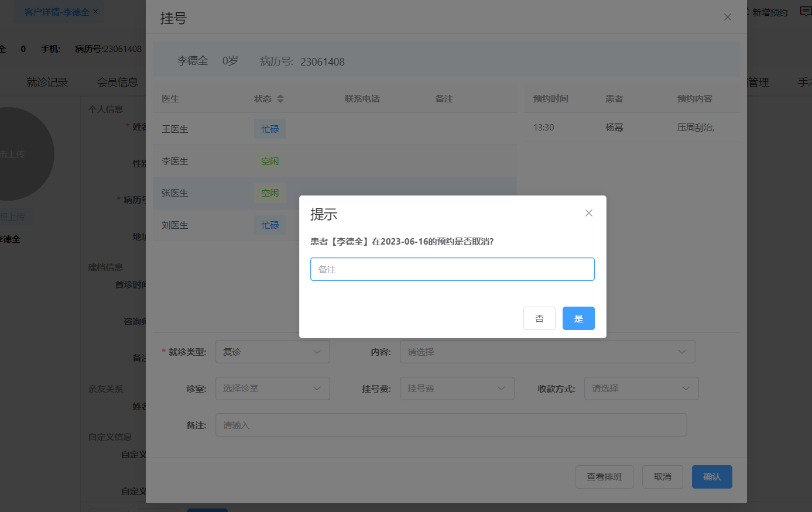
Task: Open the 挂号费 dropdown
Action: 457,389
